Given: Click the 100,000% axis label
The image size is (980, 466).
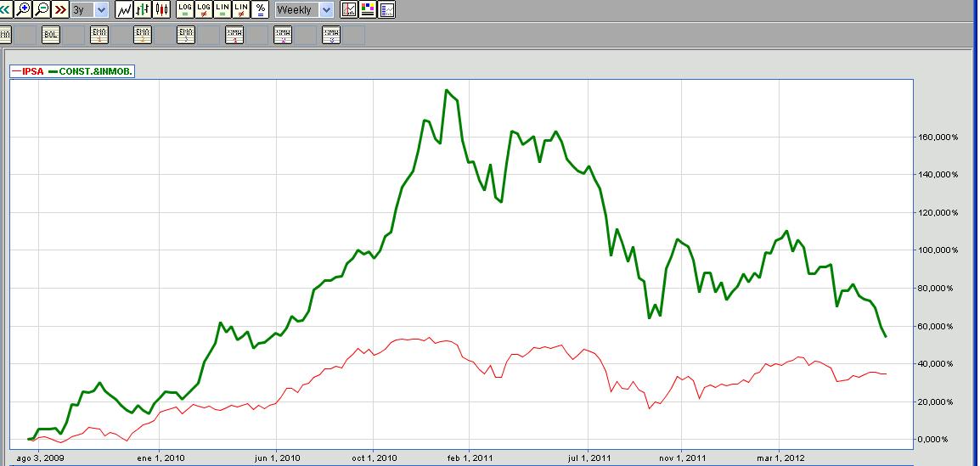Looking at the screenshot, I should (938, 250).
